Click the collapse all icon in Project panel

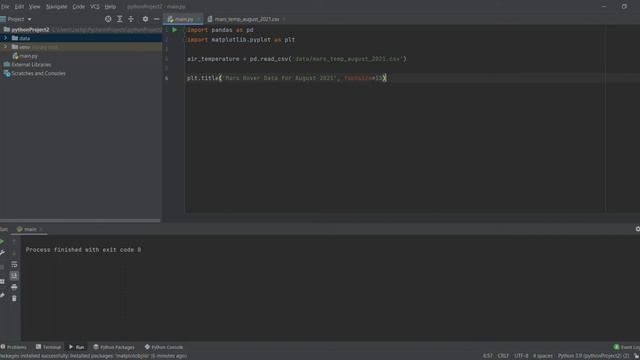click(131, 19)
